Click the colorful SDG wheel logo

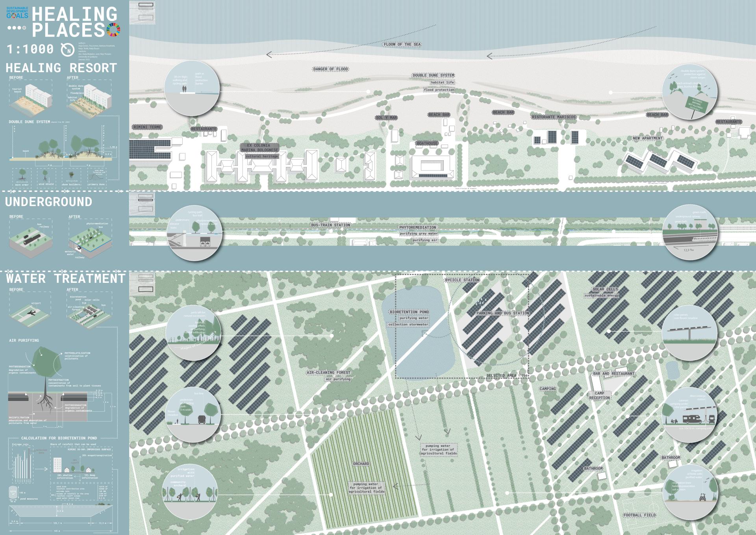pos(113,30)
